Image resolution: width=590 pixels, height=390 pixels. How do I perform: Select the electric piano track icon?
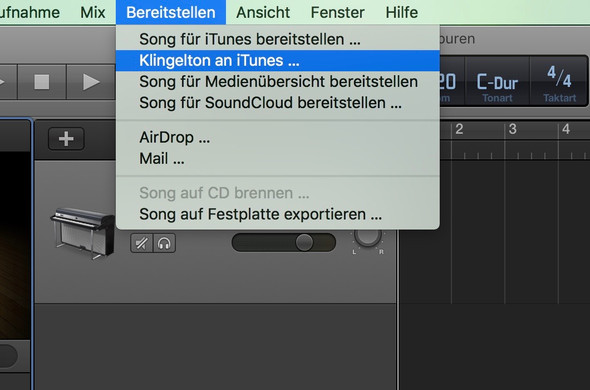pyautogui.click(x=83, y=233)
